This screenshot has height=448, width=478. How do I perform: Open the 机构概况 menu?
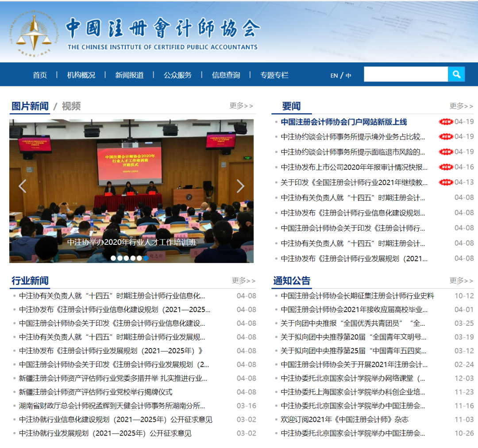(x=81, y=75)
